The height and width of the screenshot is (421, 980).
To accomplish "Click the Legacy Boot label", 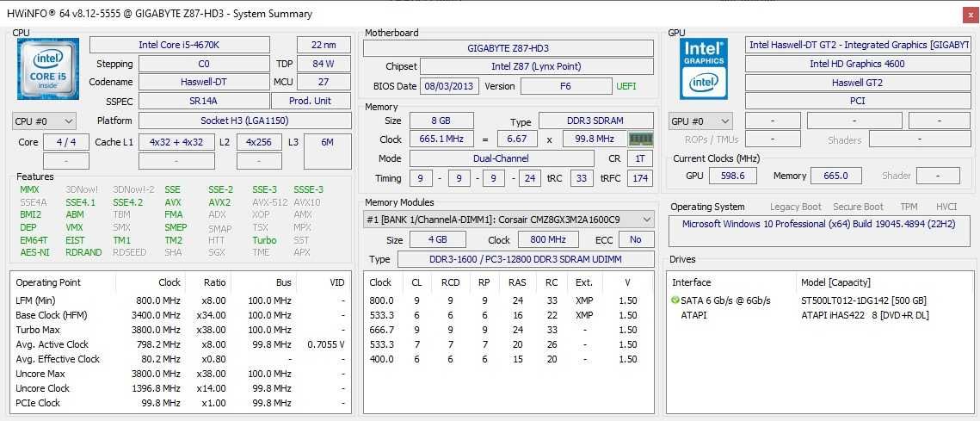I will (x=796, y=207).
